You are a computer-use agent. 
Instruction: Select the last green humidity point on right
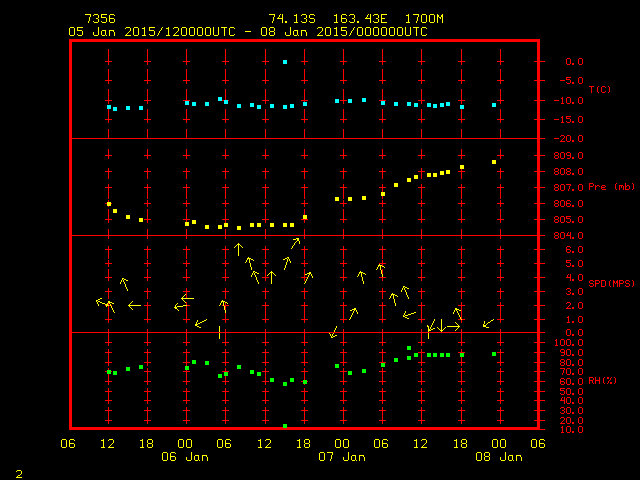point(494,354)
